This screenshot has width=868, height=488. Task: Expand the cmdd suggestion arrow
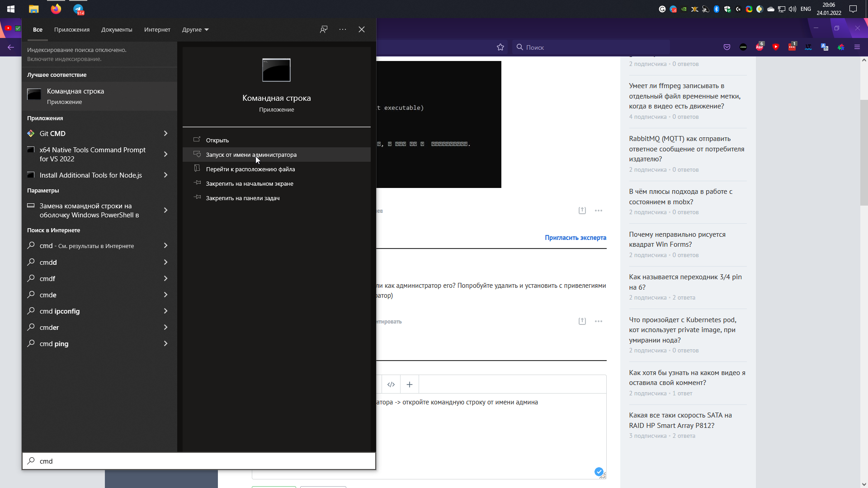[x=165, y=263]
